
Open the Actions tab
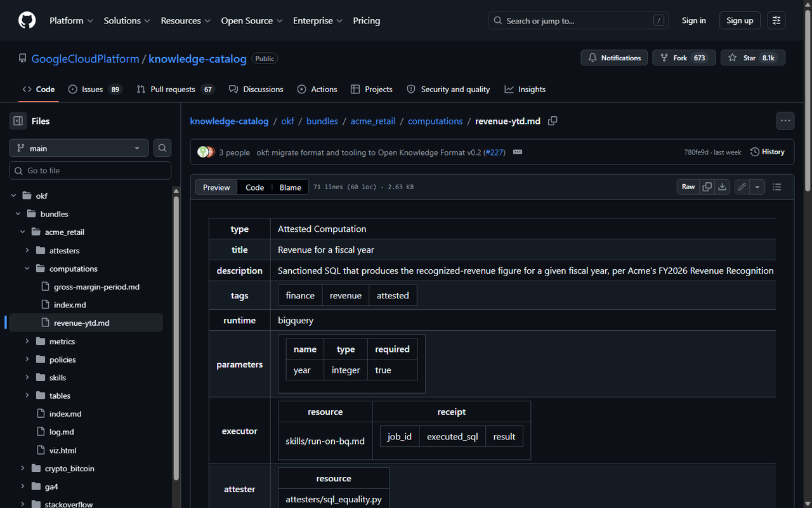pos(317,90)
